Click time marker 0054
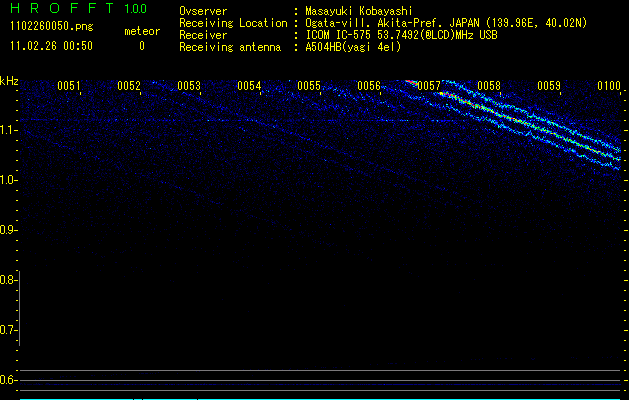This screenshot has width=629, height=400. [x=249, y=86]
